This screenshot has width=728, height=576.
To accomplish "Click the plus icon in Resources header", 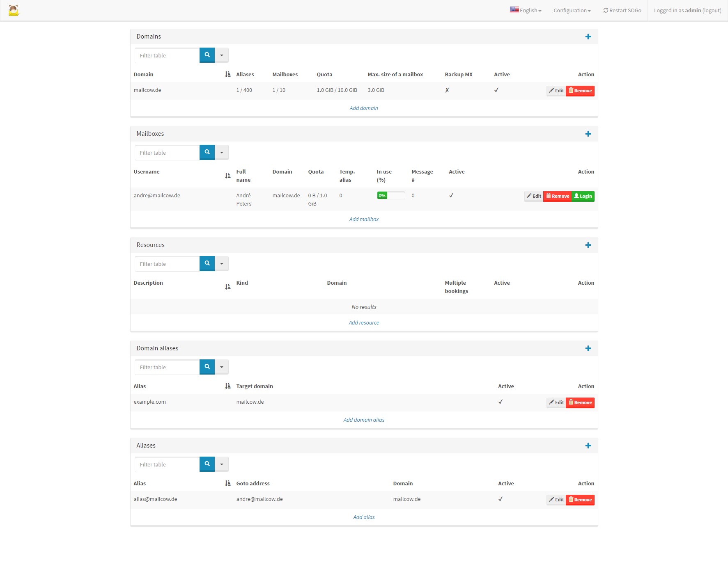I will (x=588, y=245).
